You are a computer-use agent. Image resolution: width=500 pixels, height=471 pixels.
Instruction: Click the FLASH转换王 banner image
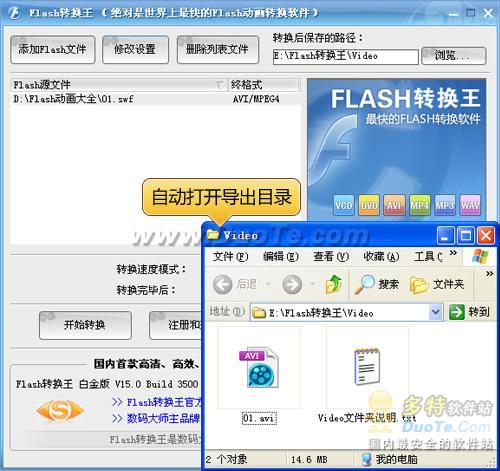pos(396,149)
